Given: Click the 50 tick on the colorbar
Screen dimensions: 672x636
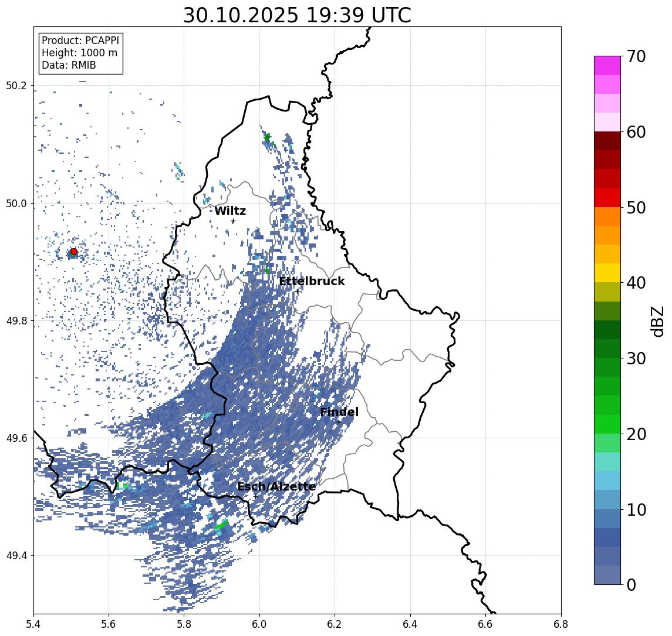Looking at the screenshot, I should coord(636,208).
